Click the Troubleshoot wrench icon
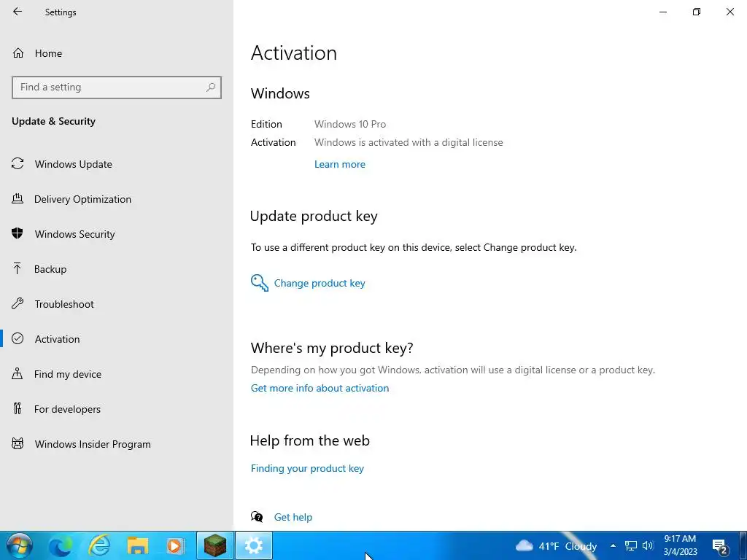The height and width of the screenshot is (560, 747). click(18, 303)
